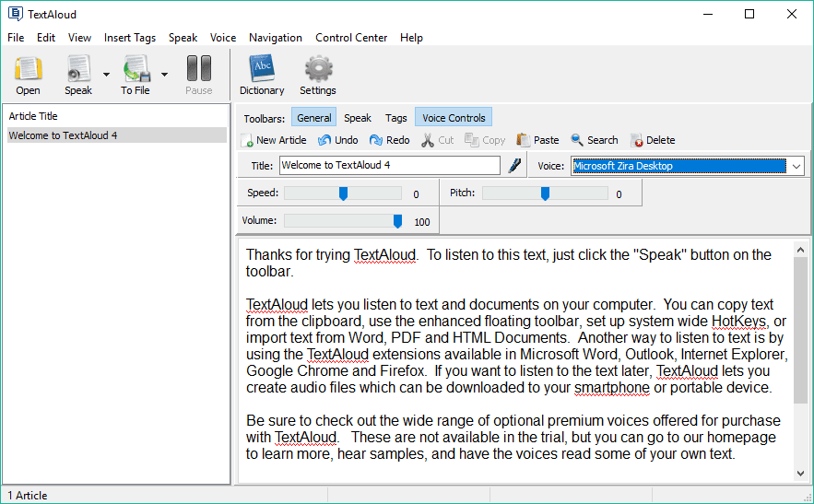Toggle the General toolbar button
The height and width of the screenshot is (504, 814).
point(314,118)
